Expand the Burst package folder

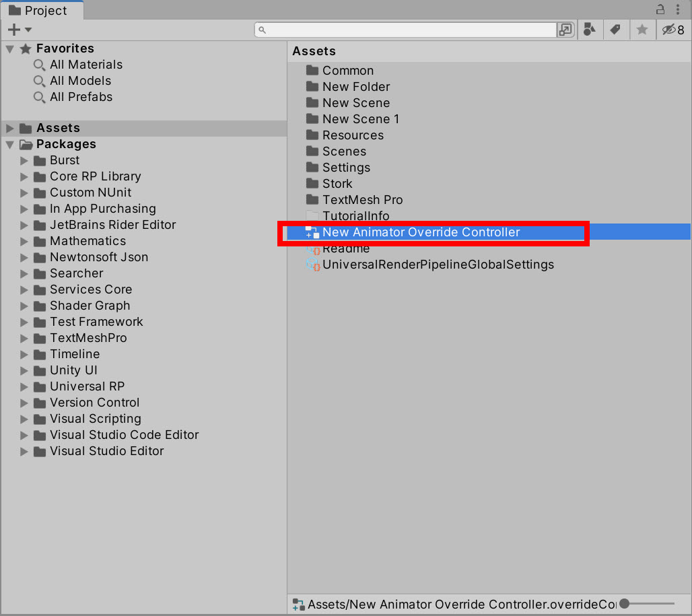24,161
